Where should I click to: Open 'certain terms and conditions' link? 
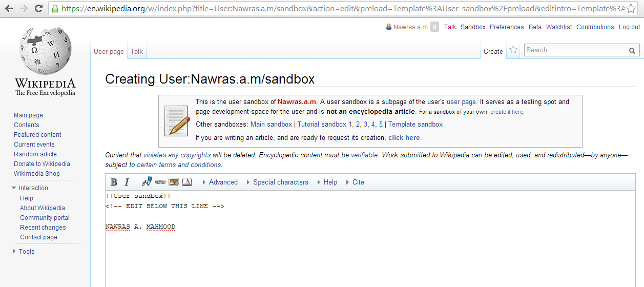[x=179, y=165]
